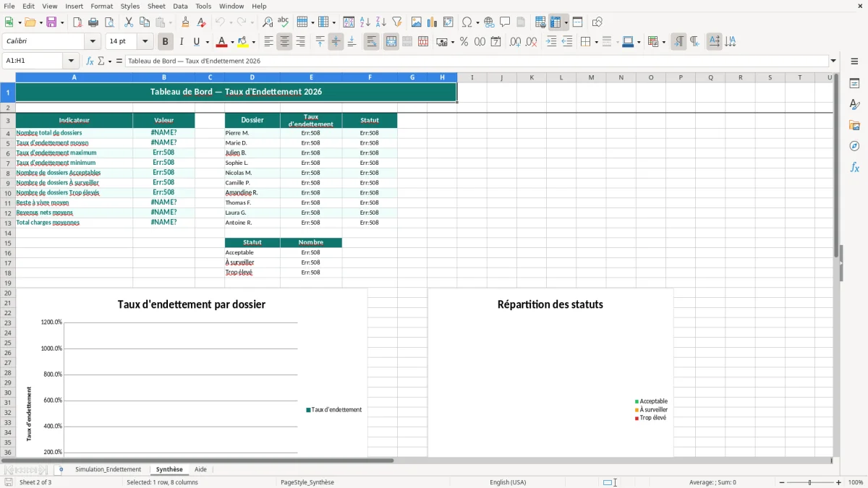The height and width of the screenshot is (488, 868).
Task: Click Insert Hyperlink globe icon
Action: 489,22
